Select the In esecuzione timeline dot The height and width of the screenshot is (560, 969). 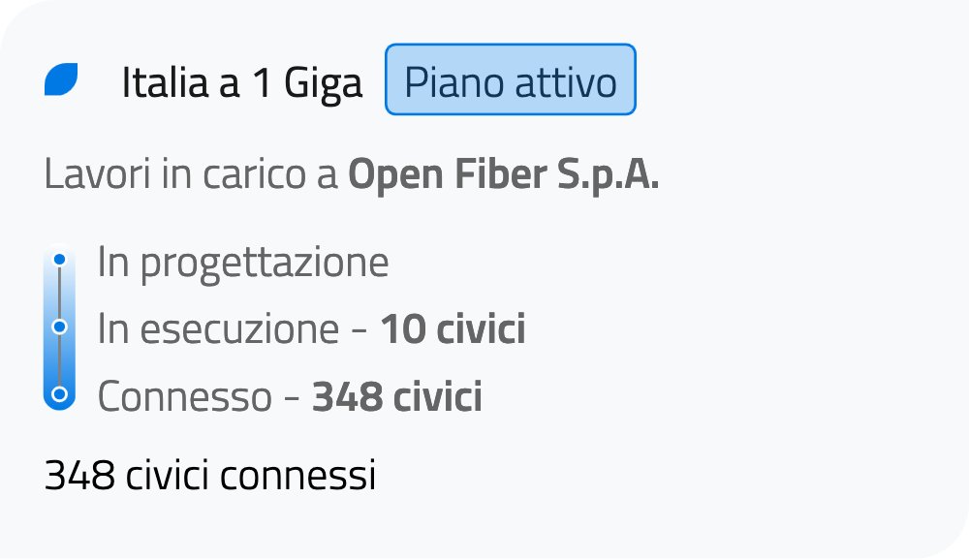[x=60, y=327]
